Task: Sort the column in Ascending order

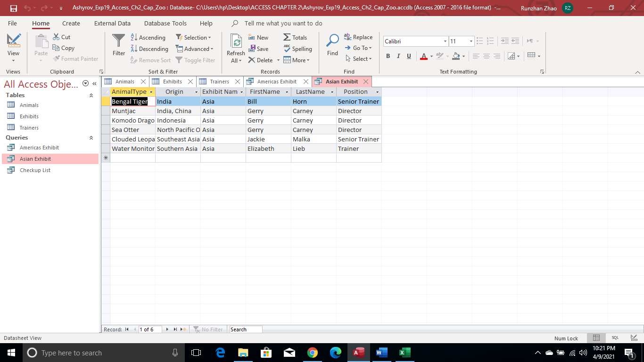Action: coord(148,37)
